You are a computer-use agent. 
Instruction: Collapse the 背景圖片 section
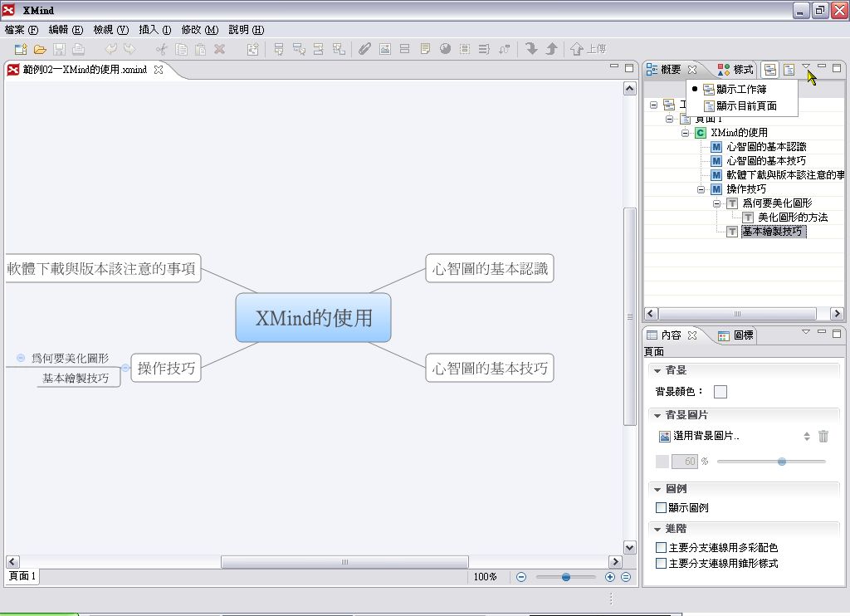657,415
